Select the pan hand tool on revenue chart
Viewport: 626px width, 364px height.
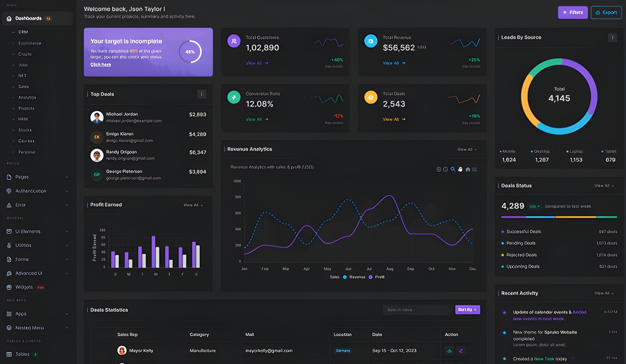coord(460,169)
